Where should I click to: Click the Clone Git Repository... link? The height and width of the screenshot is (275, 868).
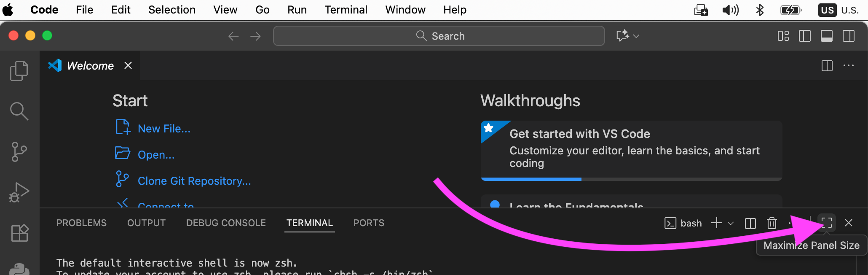(194, 181)
